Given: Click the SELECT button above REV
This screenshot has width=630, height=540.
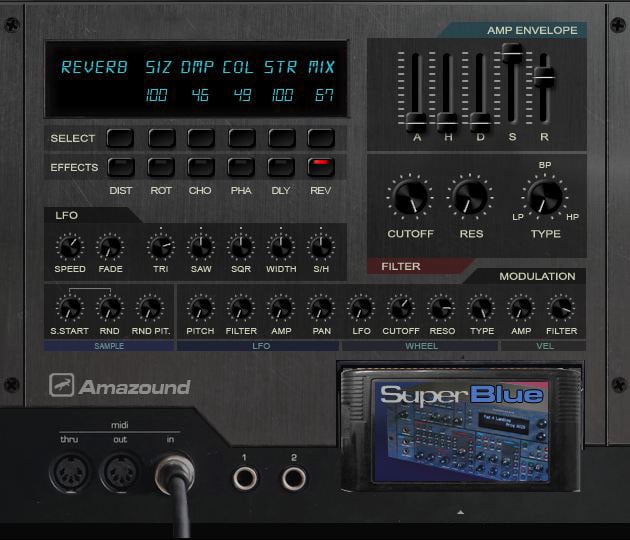Looking at the screenshot, I should click(x=321, y=138).
